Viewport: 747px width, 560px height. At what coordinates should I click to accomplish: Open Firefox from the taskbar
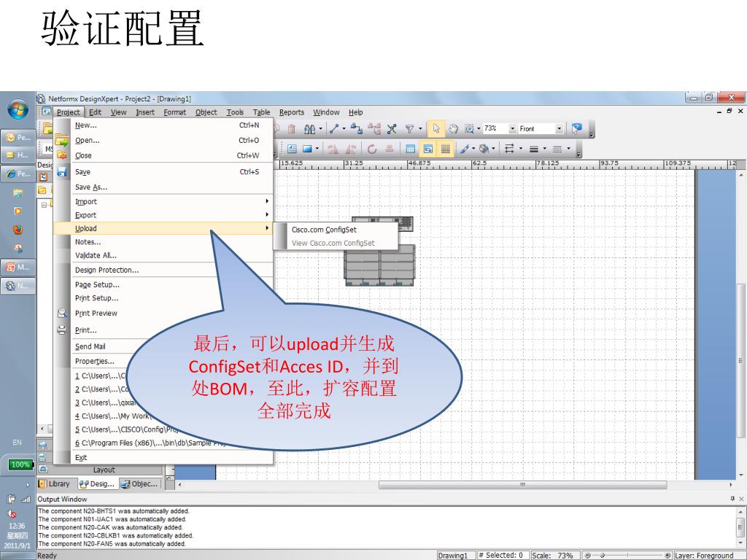(18, 230)
